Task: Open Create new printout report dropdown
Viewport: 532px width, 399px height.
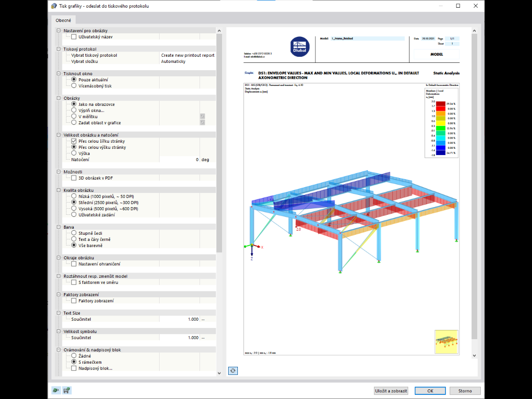Action: (x=188, y=55)
